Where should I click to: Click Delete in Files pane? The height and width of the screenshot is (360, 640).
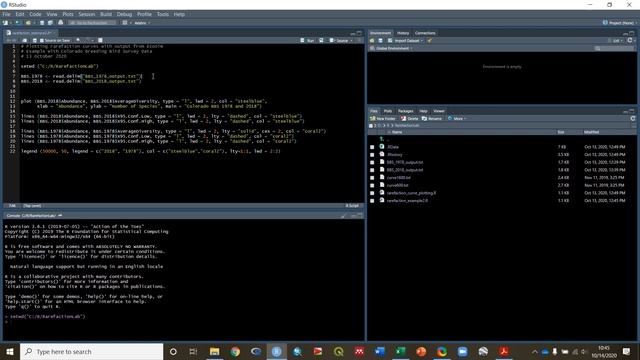(410, 118)
